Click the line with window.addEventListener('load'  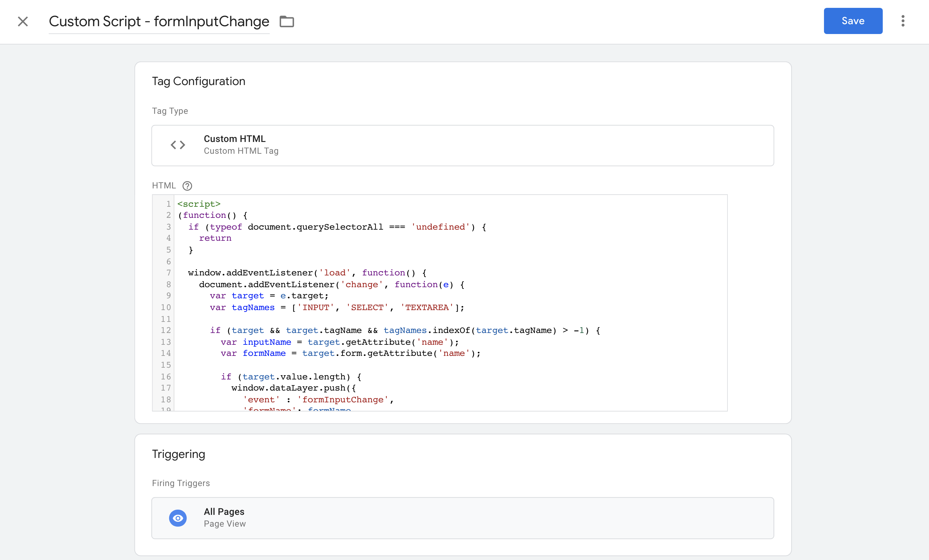coord(307,273)
